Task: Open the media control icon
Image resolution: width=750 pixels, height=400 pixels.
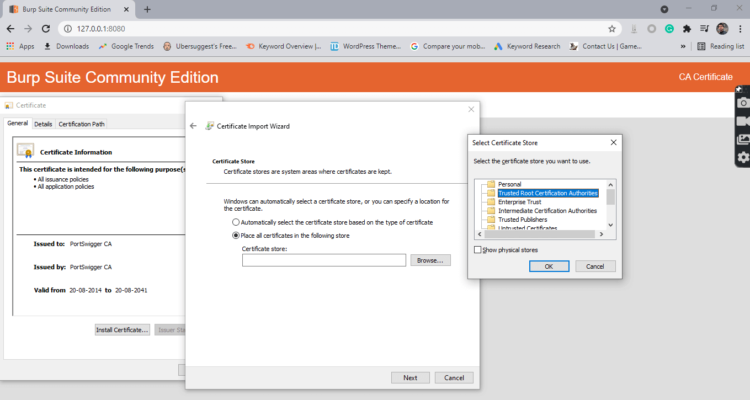Action: click(704, 29)
